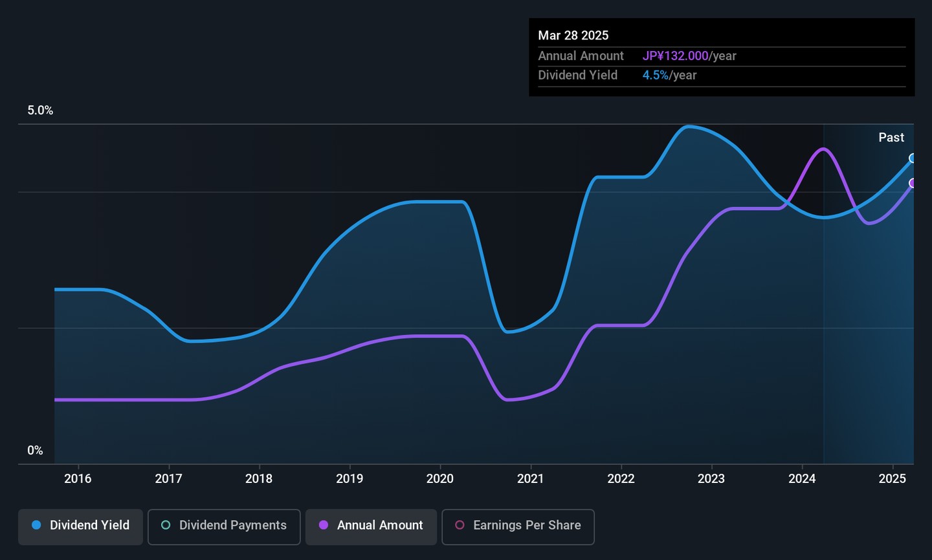Click the blue dividend yield endpoint marker
The height and width of the screenshot is (560, 932).
pyautogui.click(x=913, y=158)
